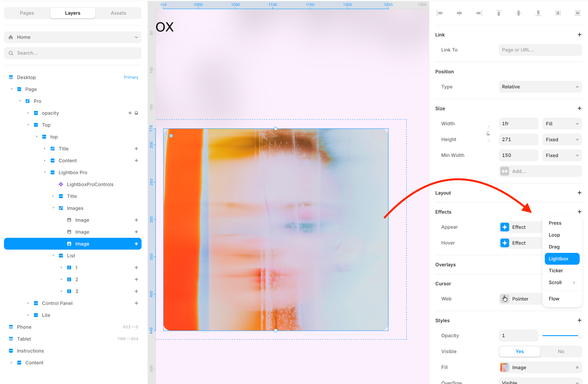This screenshot has width=588, height=384.
Task: Collapse the Lightbox Pro layer
Action: [x=45, y=172]
